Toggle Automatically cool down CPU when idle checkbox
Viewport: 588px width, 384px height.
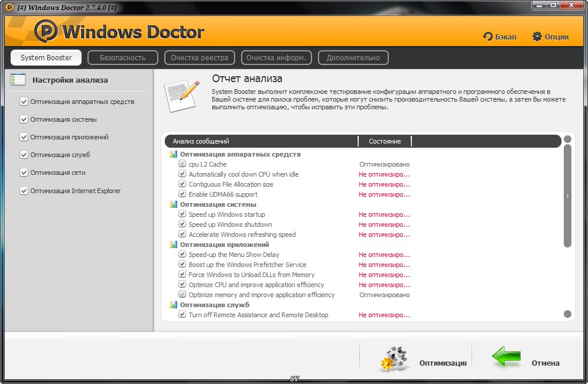point(182,174)
